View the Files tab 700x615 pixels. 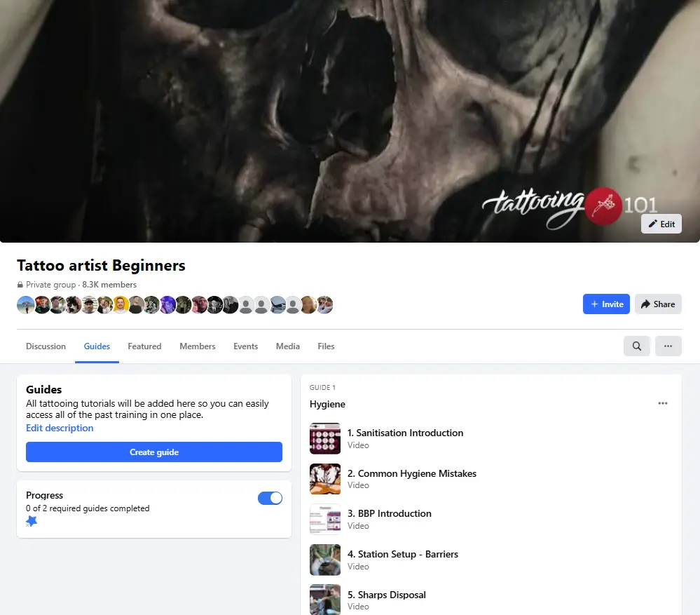[326, 346]
